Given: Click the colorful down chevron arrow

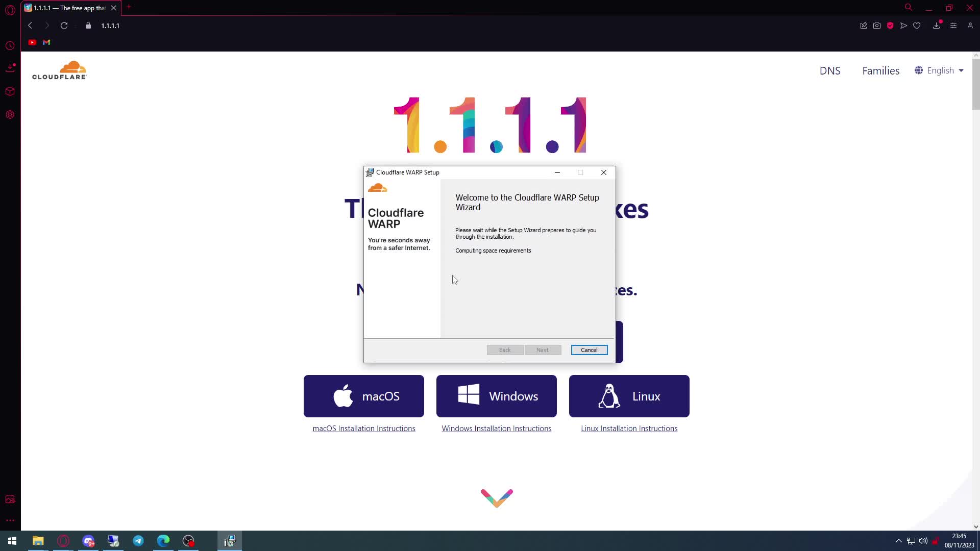Looking at the screenshot, I should pos(497,498).
